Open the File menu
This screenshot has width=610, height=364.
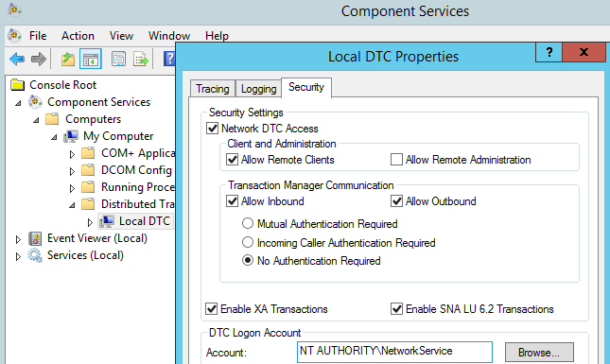(x=38, y=36)
